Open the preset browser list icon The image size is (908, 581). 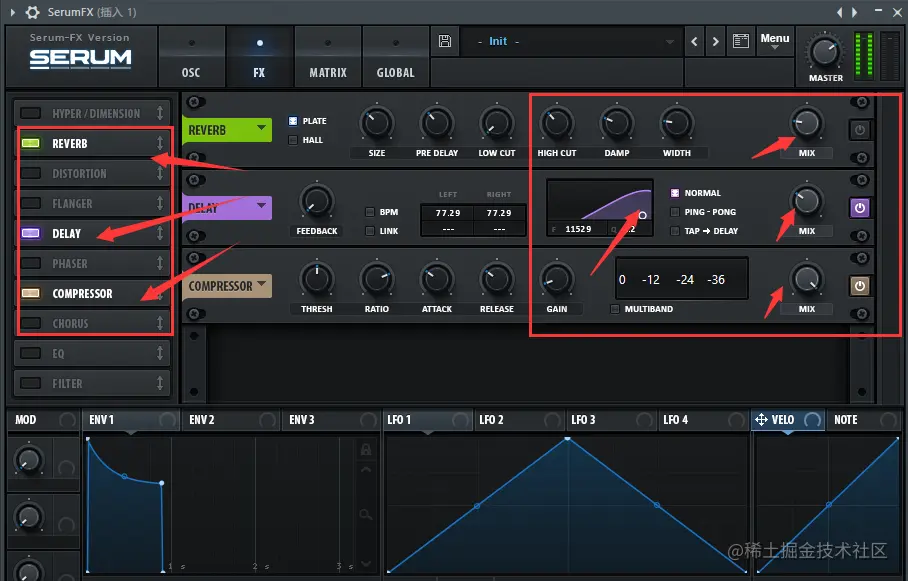(741, 41)
